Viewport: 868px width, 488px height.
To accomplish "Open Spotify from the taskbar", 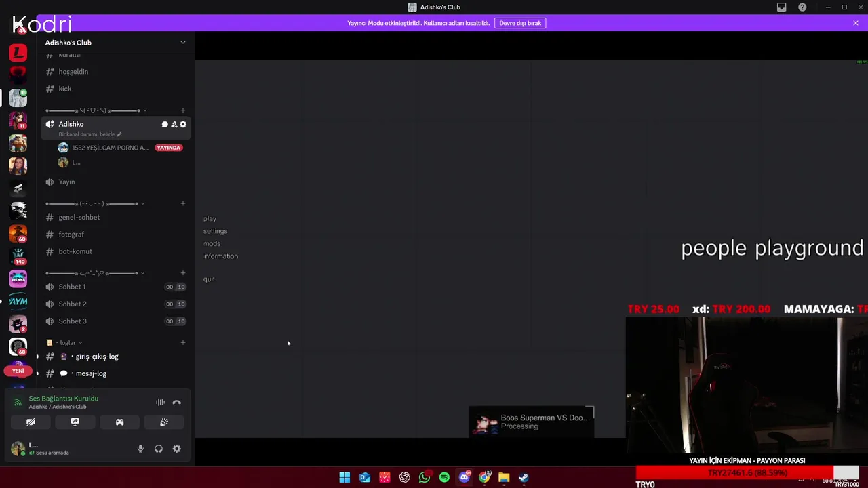I will [x=444, y=477].
